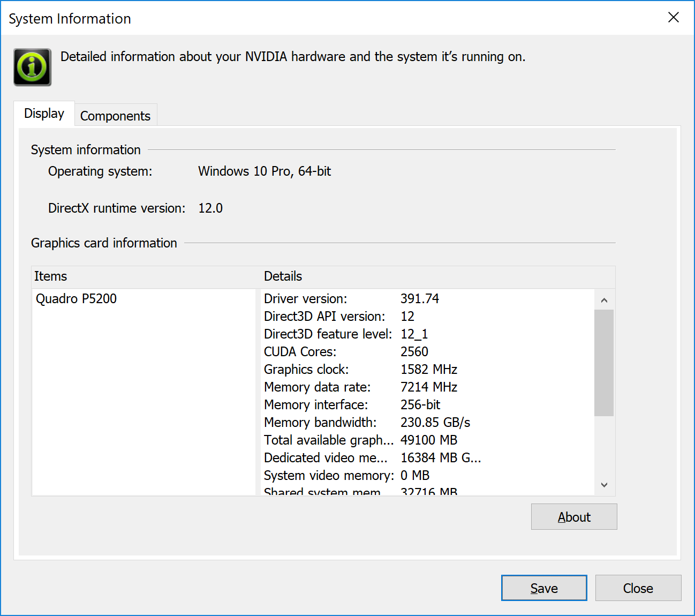
Task: Select the Memory data rate row
Action: pyautogui.click(x=427, y=387)
